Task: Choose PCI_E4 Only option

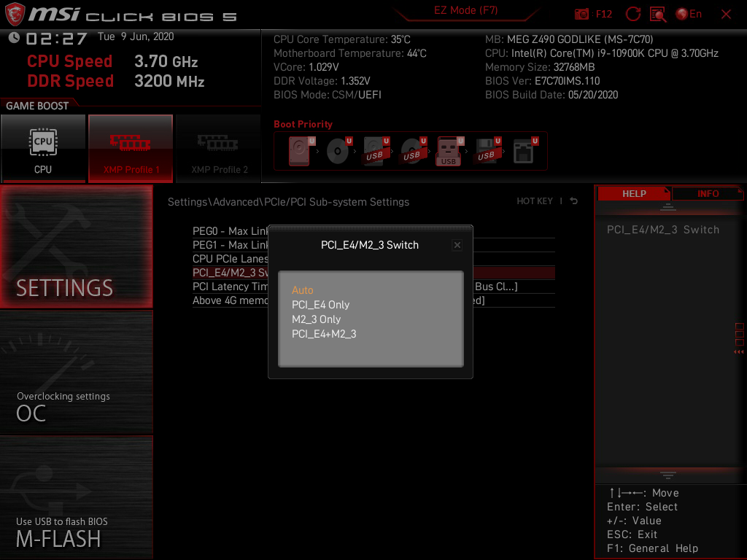Action: (321, 305)
